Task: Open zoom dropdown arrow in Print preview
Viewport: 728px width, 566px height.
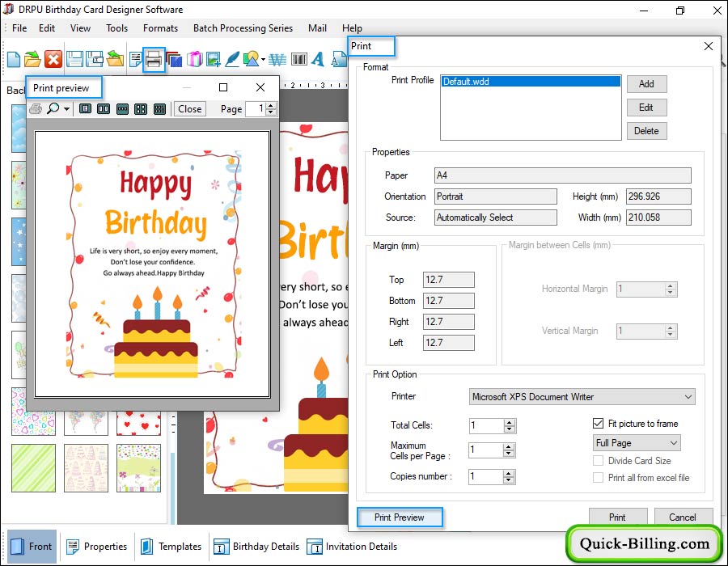Action: pos(67,109)
